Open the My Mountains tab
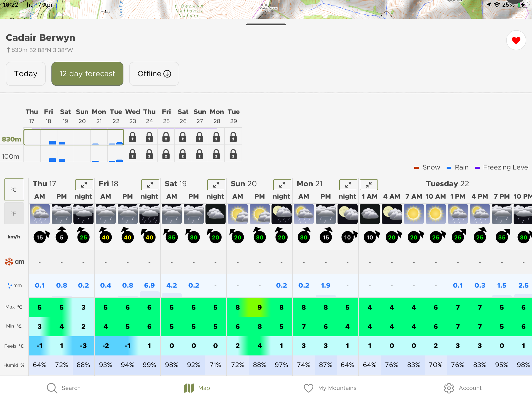This screenshot has width=532, height=399. click(x=330, y=388)
